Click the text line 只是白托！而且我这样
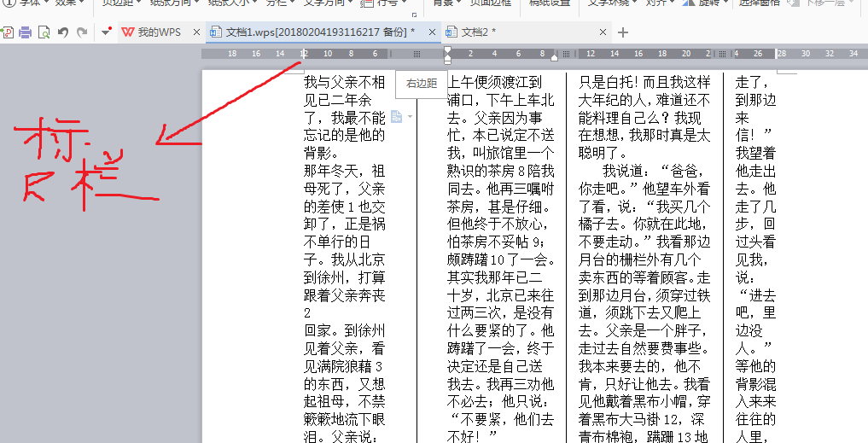Screen dimensions: 868x443 (644, 83)
